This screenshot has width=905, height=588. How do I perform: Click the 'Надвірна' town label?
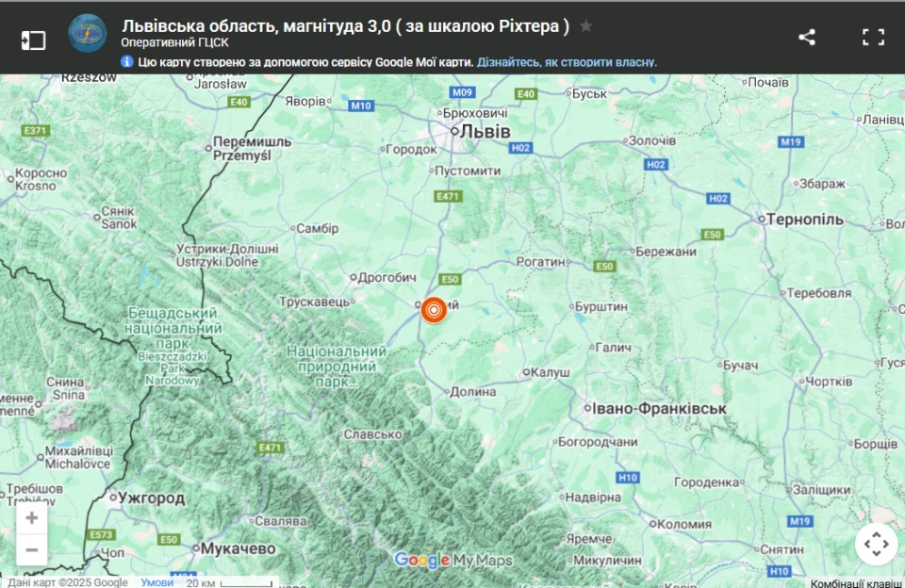(x=593, y=498)
